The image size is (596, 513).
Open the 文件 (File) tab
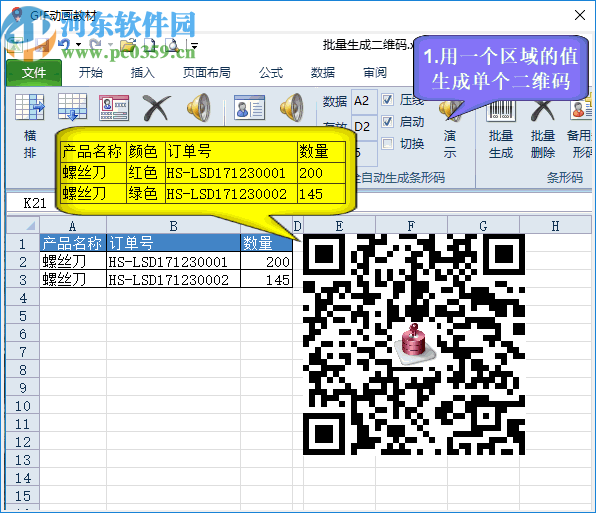(34, 73)
